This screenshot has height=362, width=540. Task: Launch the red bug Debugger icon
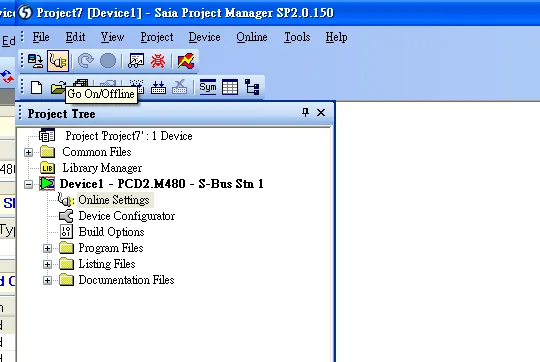[158, 61]
